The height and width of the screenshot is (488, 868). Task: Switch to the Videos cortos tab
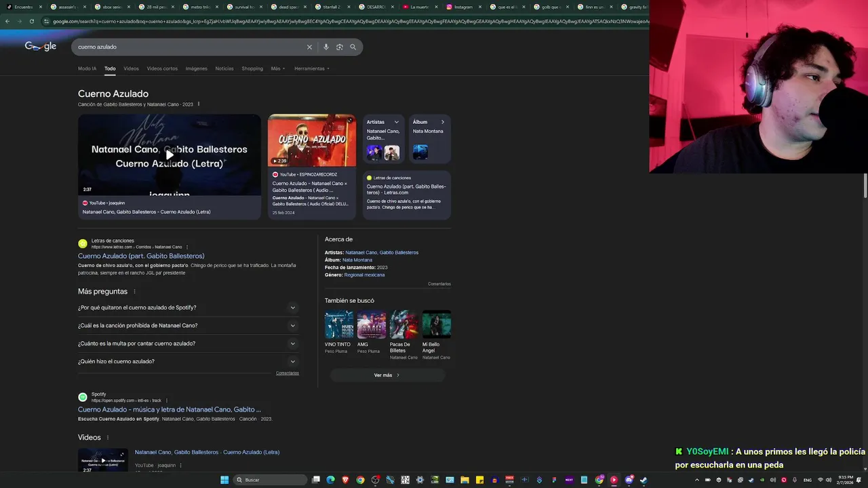click(162, 68)
